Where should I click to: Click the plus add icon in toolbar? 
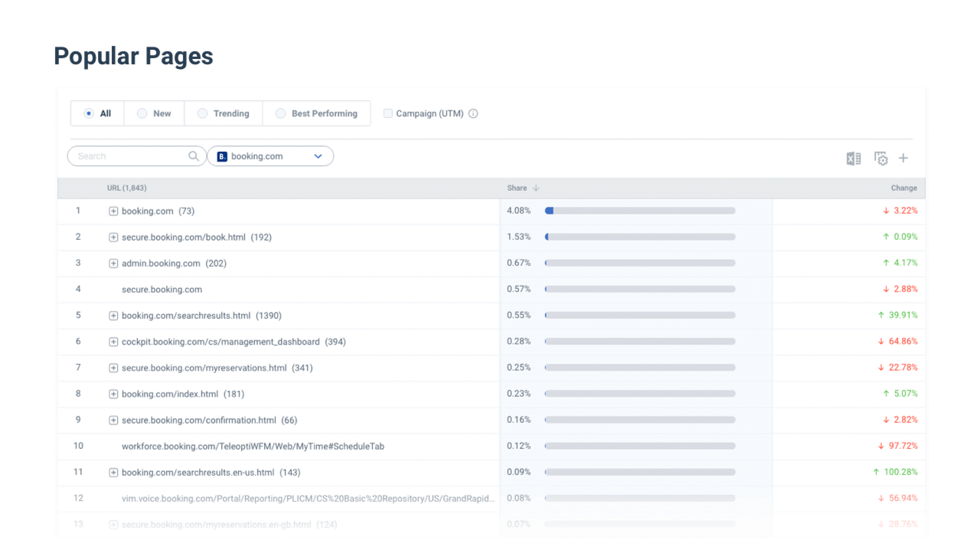[x=903, y=158]
